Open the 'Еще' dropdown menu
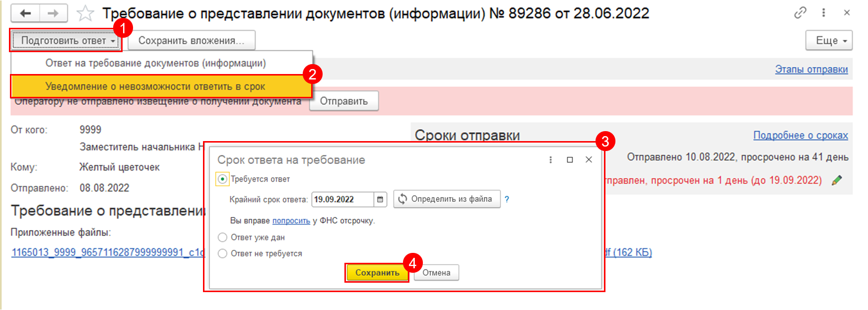The height and width of the screenshot is (310, 868). coord(828,40)
